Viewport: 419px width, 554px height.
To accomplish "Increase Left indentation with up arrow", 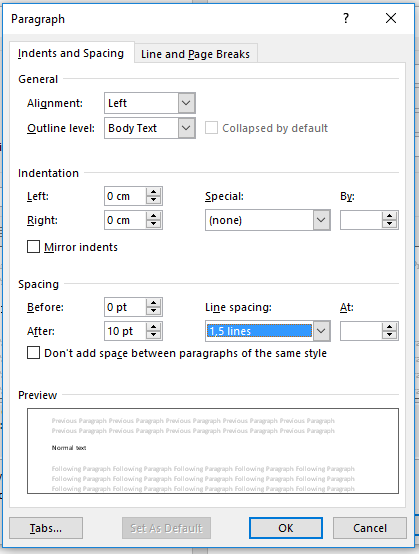I will pos(154,192).
